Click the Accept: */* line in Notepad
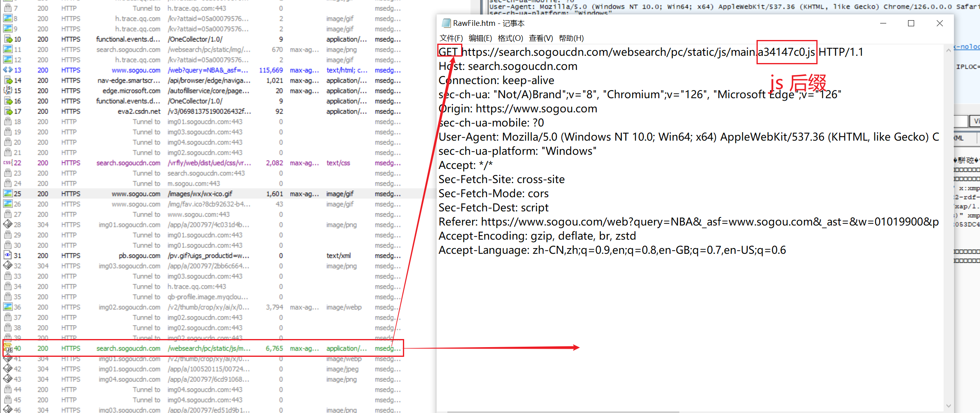Viewport: 980px width, 413px height. tap(466, 165)
